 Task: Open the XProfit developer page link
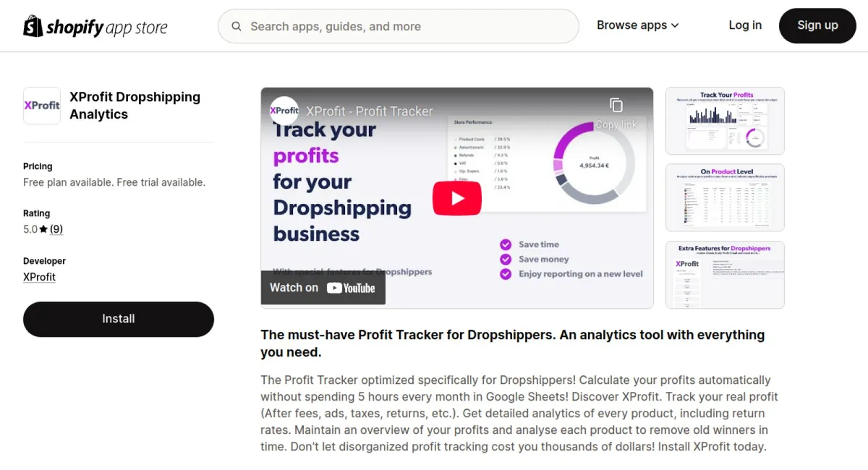(x=39, y=276)
